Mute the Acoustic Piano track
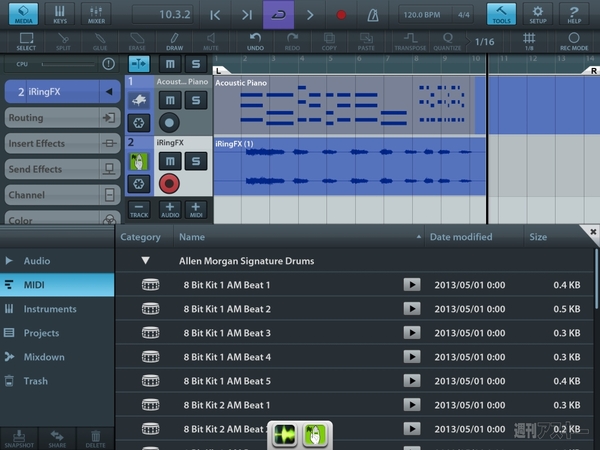The width and height of the screenshot is (600, 450). 170,100
